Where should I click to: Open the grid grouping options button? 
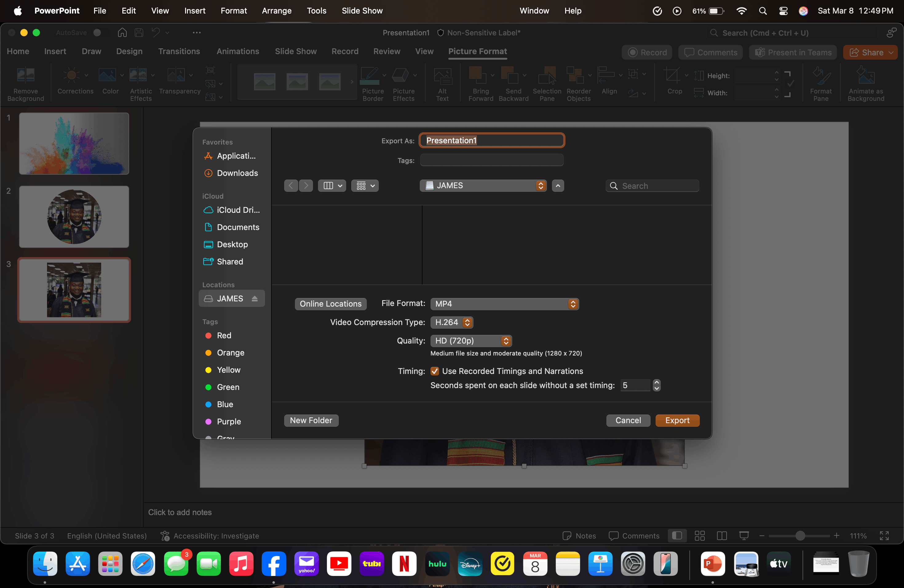click(365, 186)
